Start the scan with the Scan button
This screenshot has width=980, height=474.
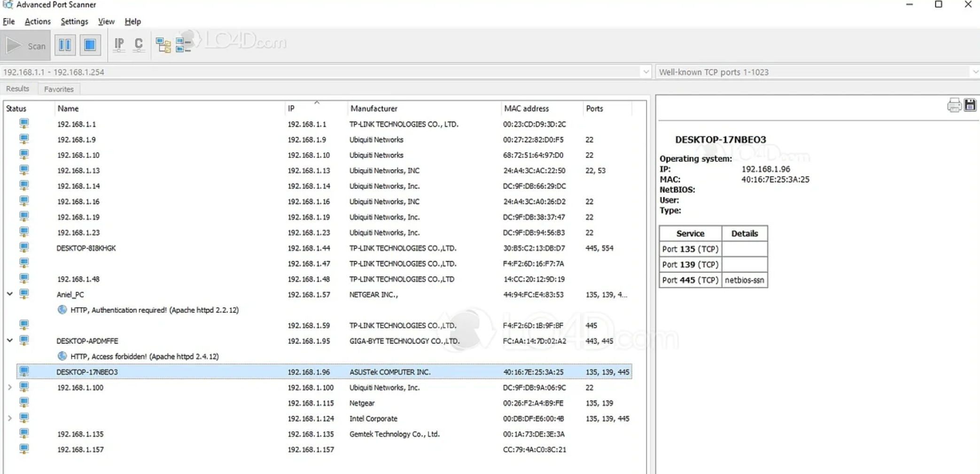tap(26, 46)
